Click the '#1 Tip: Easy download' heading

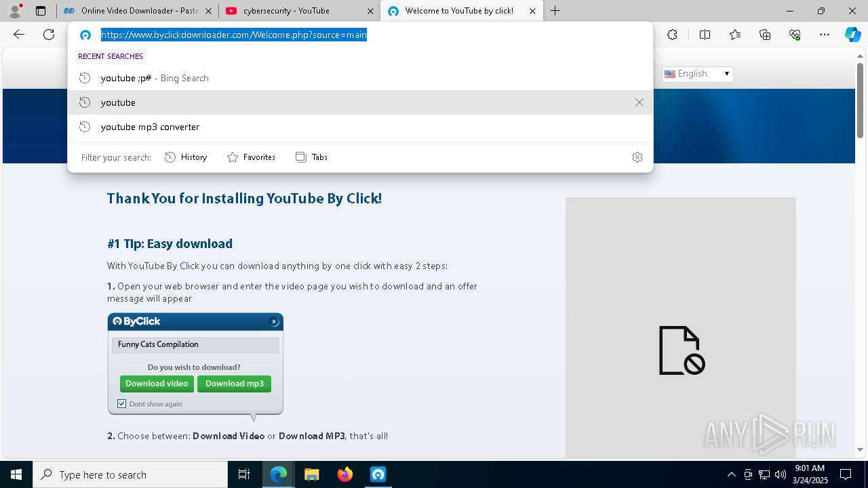point(170,244)
